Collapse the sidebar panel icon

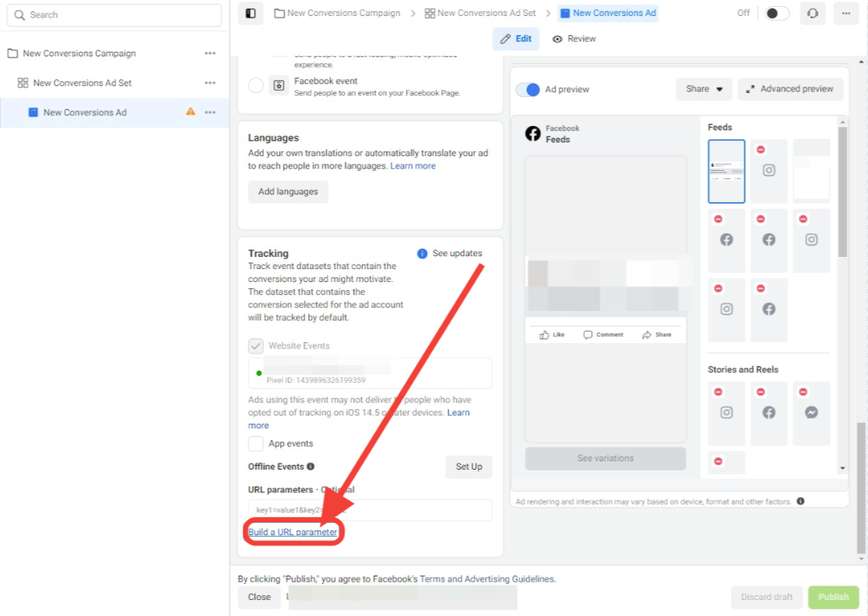251,13
